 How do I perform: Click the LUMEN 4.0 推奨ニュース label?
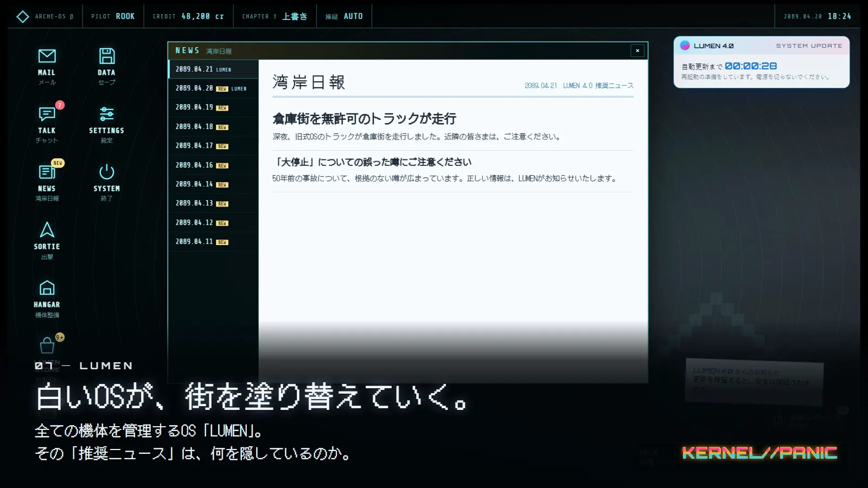pyautogui.click(x=598, y=86)
